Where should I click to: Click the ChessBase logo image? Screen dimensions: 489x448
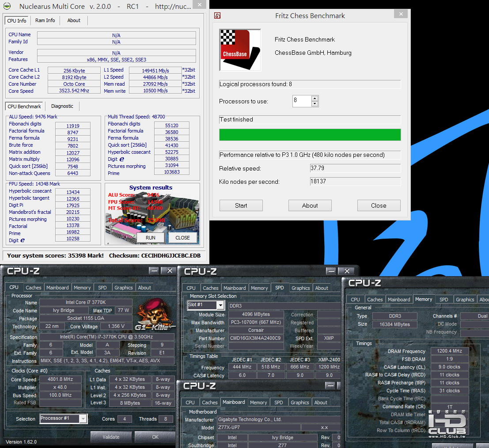[x=240, y=50]
